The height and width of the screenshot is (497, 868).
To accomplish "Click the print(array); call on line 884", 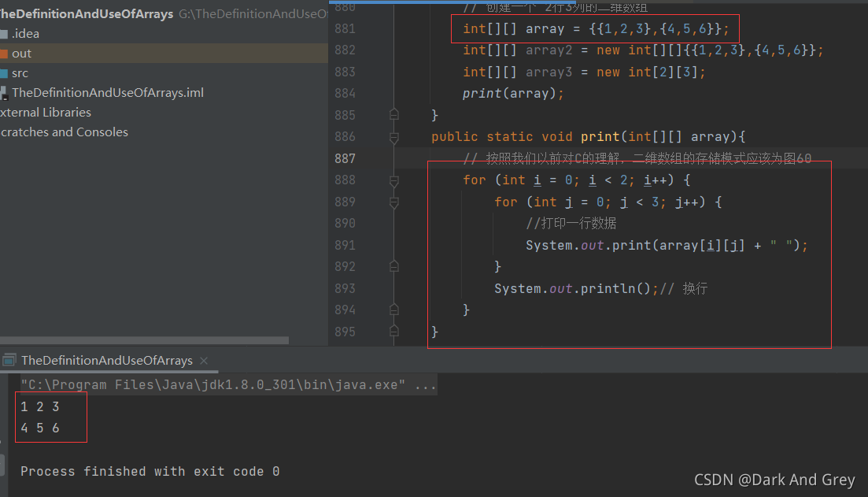I will 513,94.
